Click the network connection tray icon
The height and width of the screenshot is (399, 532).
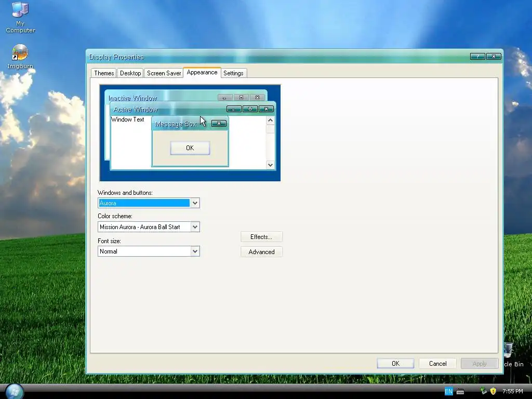point(484,391)
